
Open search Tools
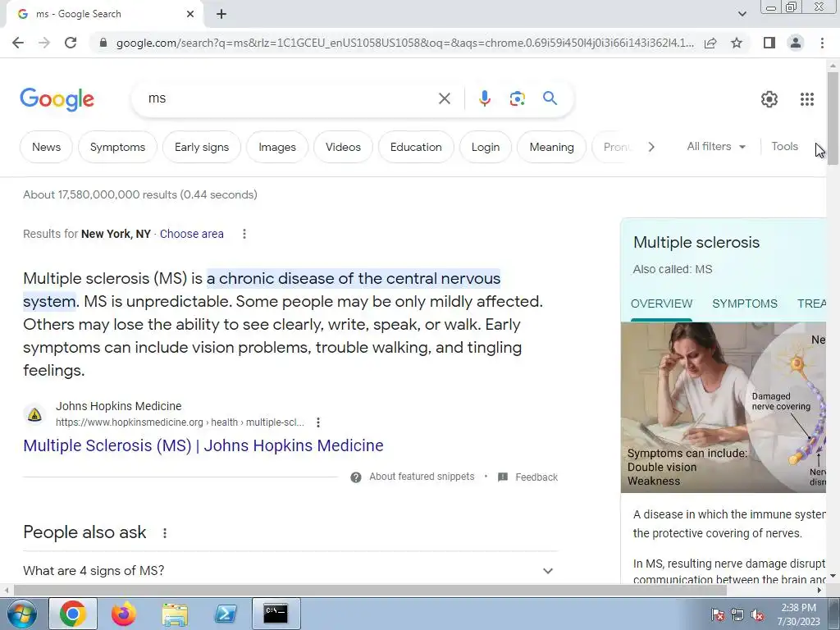click(x=784, y=146)
